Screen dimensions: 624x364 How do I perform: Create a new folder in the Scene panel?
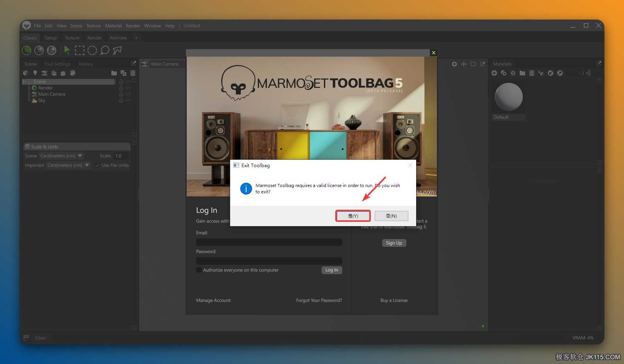[114, 73]
